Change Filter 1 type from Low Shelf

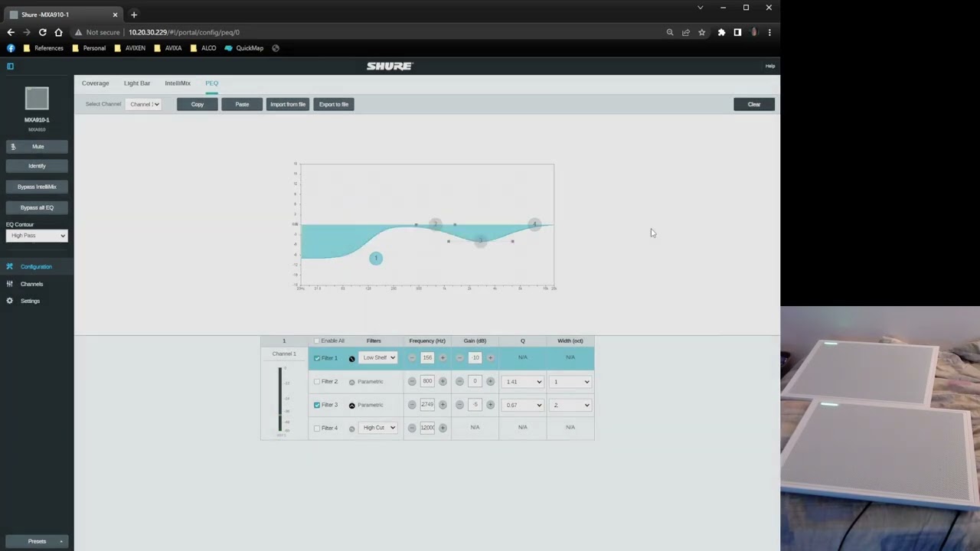click(x=379, y=357)
